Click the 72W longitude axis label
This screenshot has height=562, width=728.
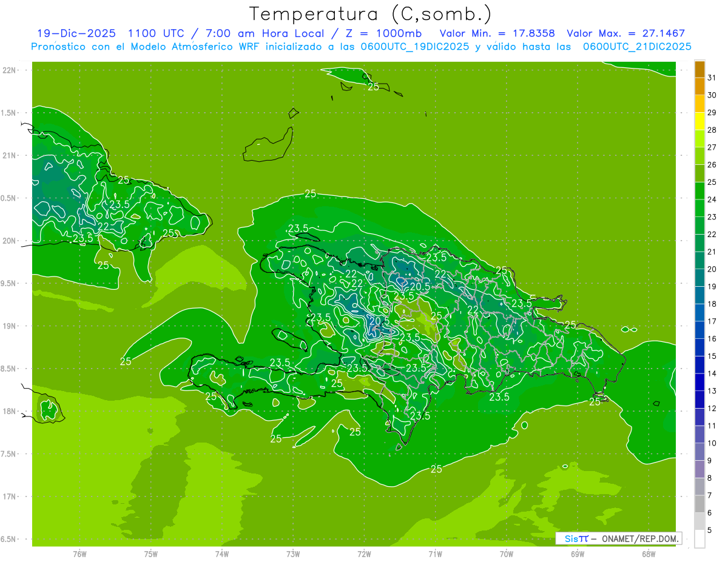point(364,554)
